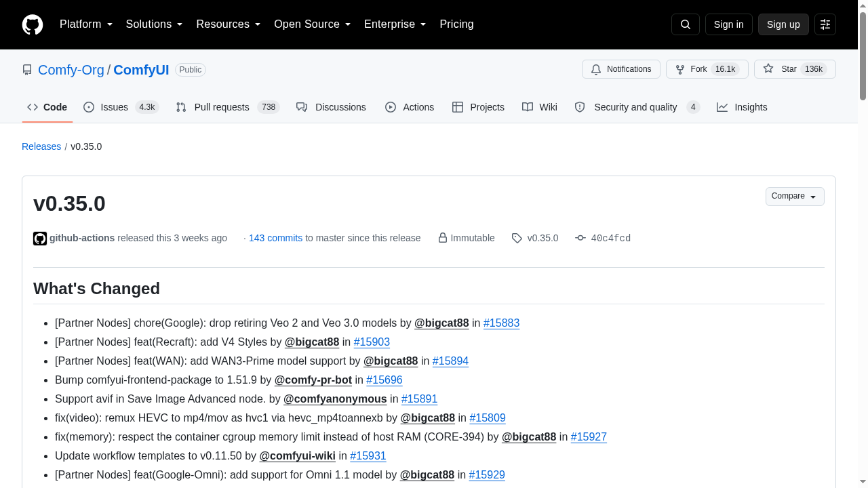Open the Wiki tab
The height and width of the screenshot is (488, 868).
point(540,107)
